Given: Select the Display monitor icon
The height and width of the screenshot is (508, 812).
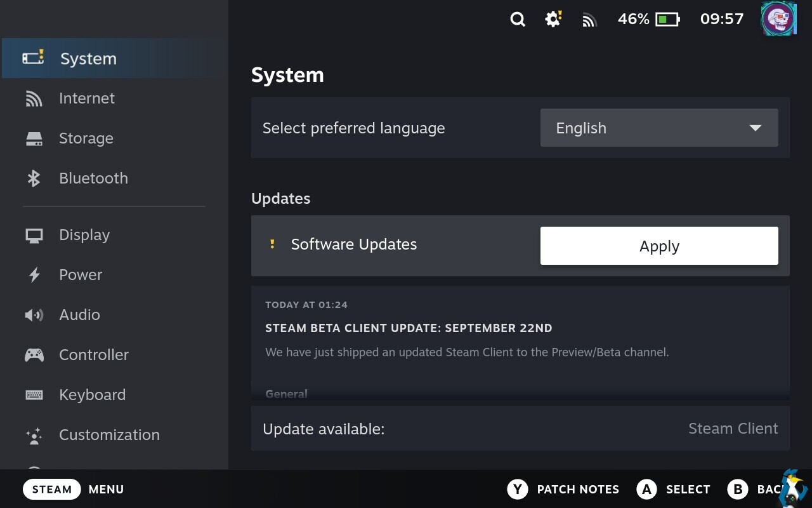Looking at the screenshot, I should coord(34,236).
